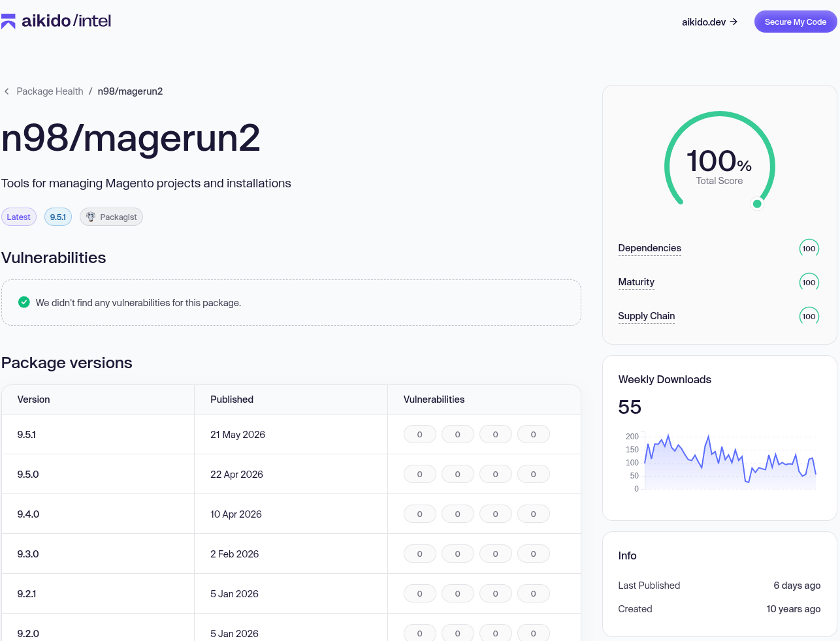The height and width of the screenshot is (641, 840).
Task: Click the Dependencies 100 score circle
Action: (x=809, y=248)
